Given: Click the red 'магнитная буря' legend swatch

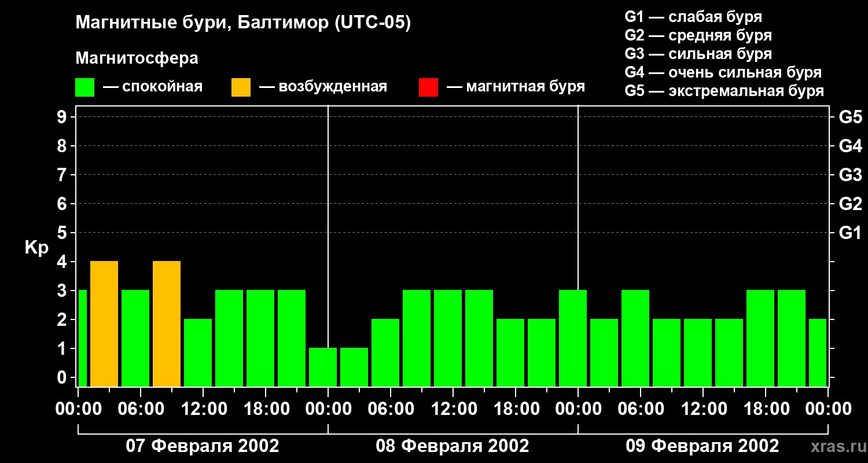Looking at the screenshot, I should pos(428,87).
